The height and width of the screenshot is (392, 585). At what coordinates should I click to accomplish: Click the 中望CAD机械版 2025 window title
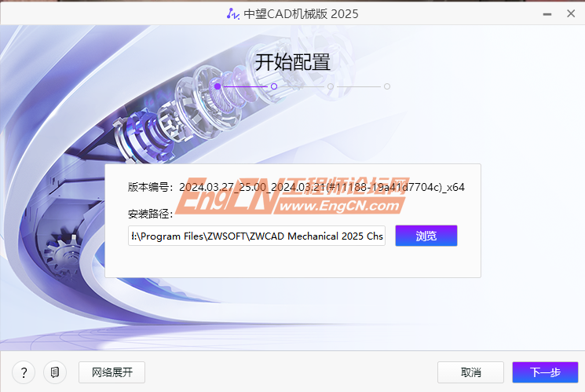coord(301,14)
